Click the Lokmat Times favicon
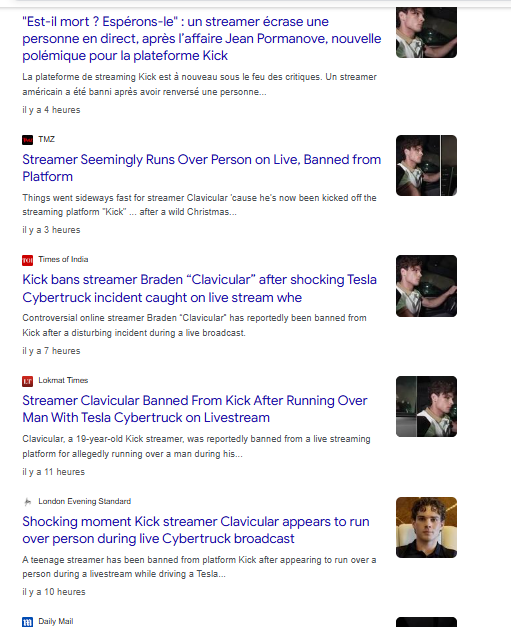Viewport: 511px width, 627px height. [27, 381]
